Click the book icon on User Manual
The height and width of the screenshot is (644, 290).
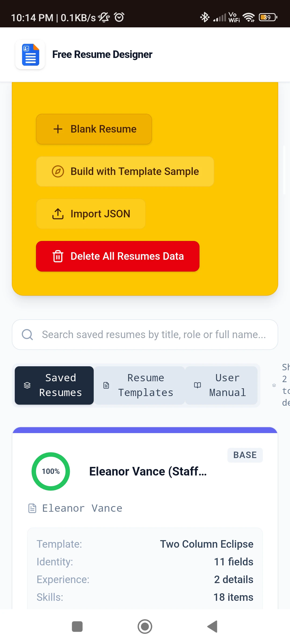197,385
